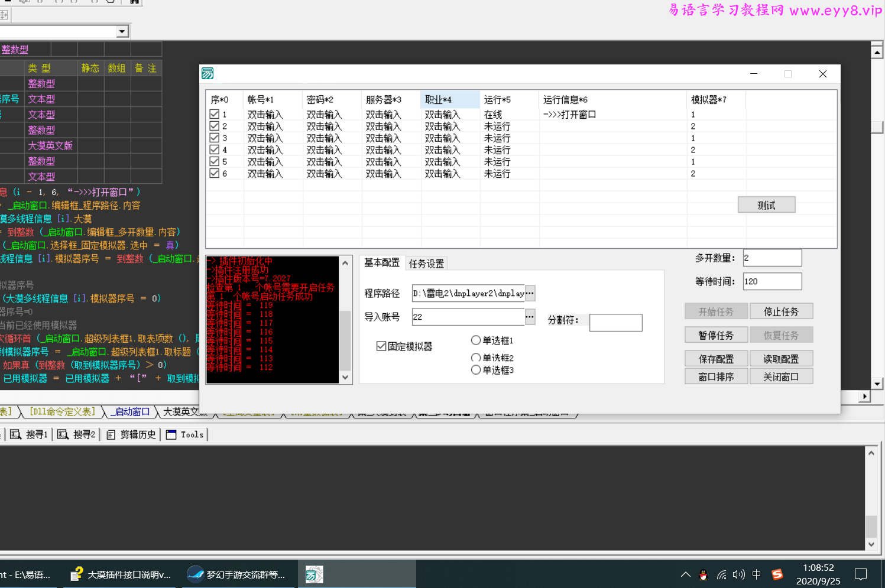Click the 读取配置 button
The image size is (885, 588).
781,359
